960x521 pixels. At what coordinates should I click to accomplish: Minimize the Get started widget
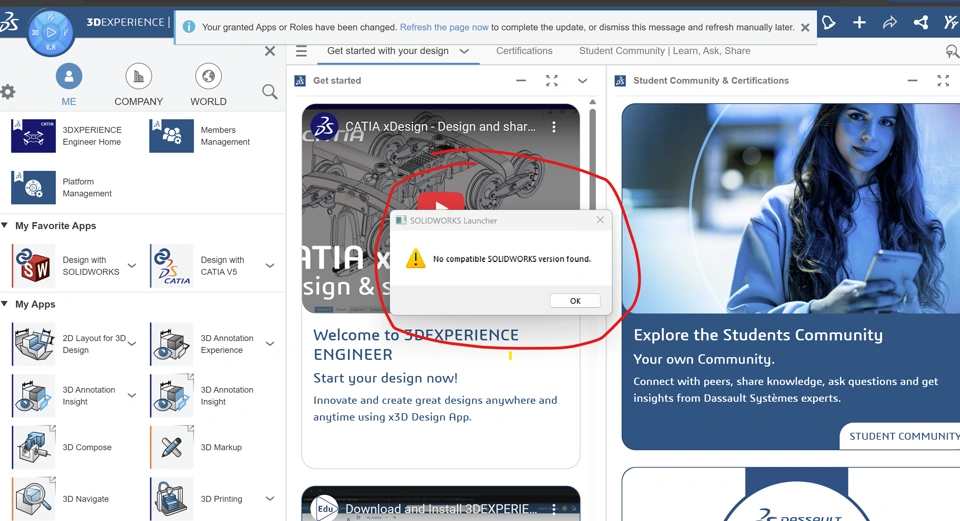(x=521, y=81)
